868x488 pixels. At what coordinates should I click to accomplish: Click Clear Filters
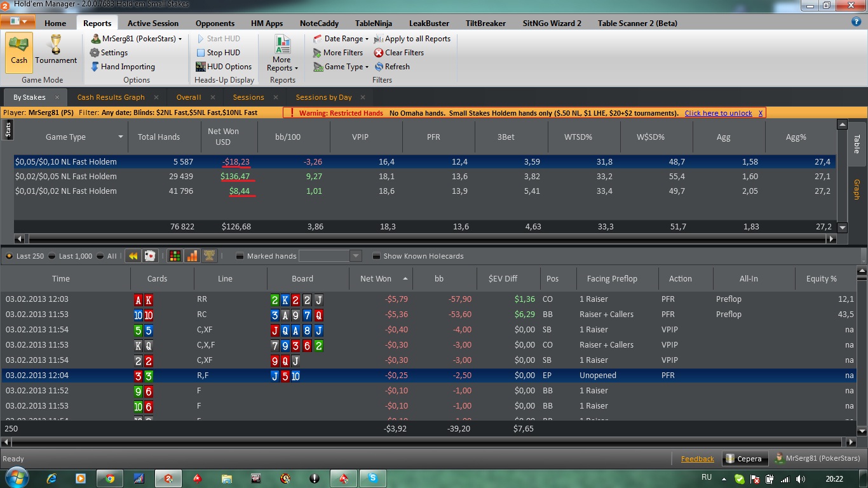[399, 53]
